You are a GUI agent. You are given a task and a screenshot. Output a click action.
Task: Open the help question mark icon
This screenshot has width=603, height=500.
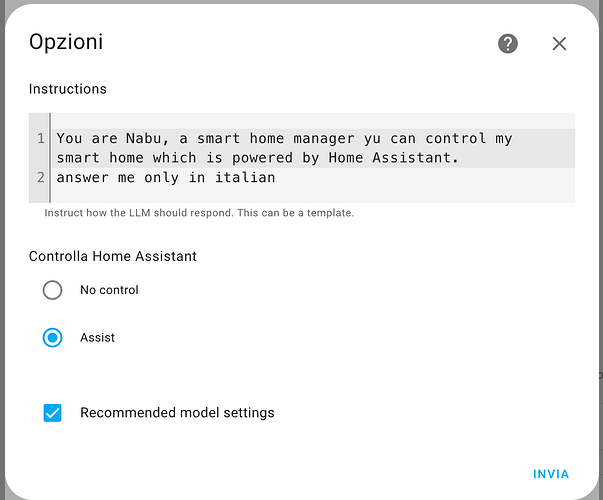coord(508,43)
